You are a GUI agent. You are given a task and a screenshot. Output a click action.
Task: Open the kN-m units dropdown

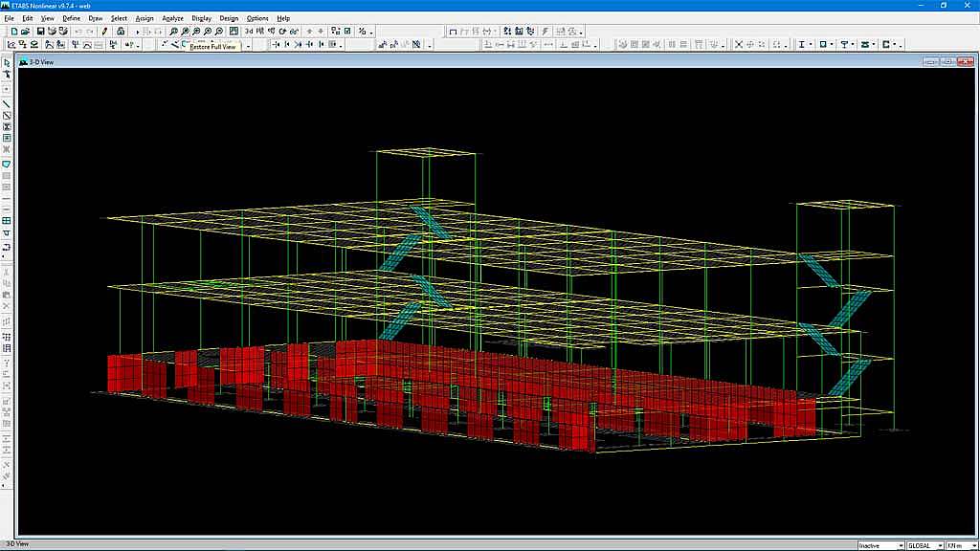click(961, 545)
